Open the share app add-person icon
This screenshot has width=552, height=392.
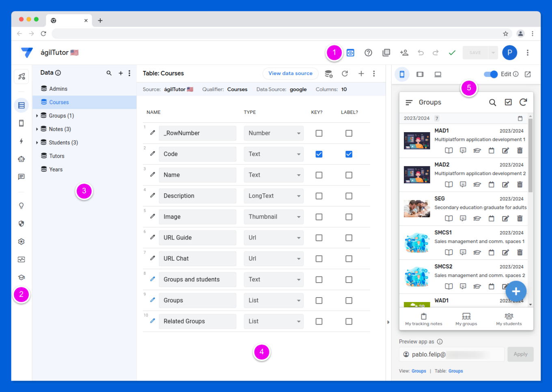coord(404,53)
